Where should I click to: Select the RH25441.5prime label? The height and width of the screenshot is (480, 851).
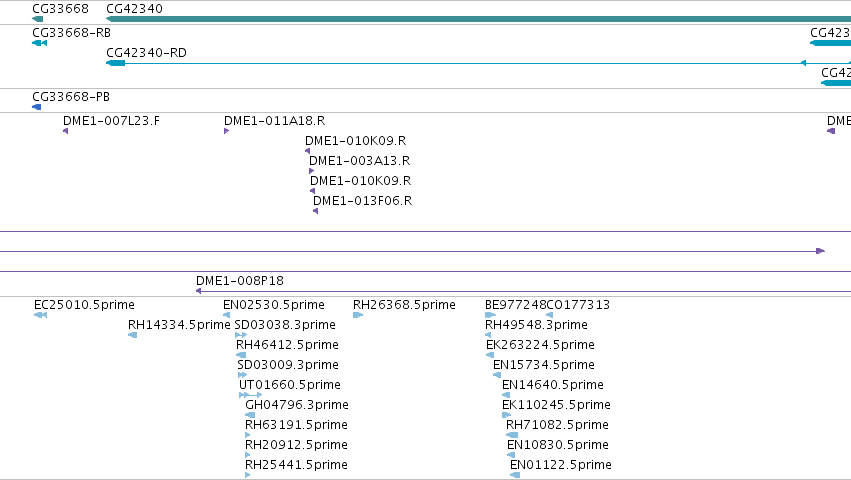296,465
